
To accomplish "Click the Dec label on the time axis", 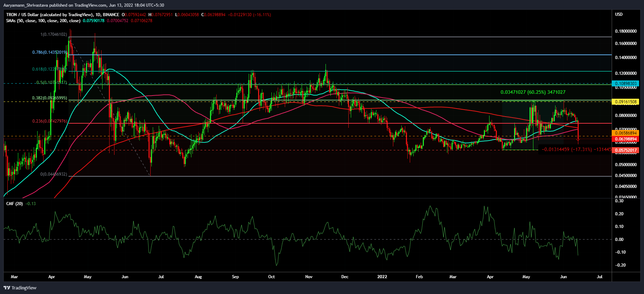I will [345, 277].
